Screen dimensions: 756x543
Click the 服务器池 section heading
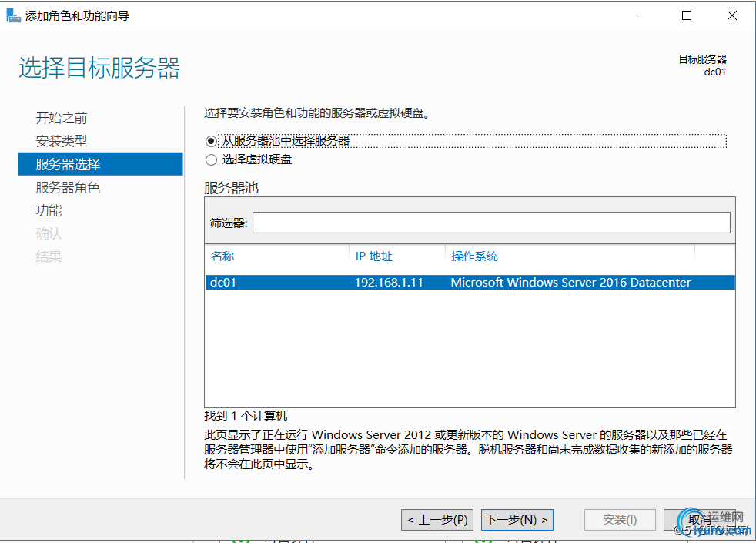point(232,188)
